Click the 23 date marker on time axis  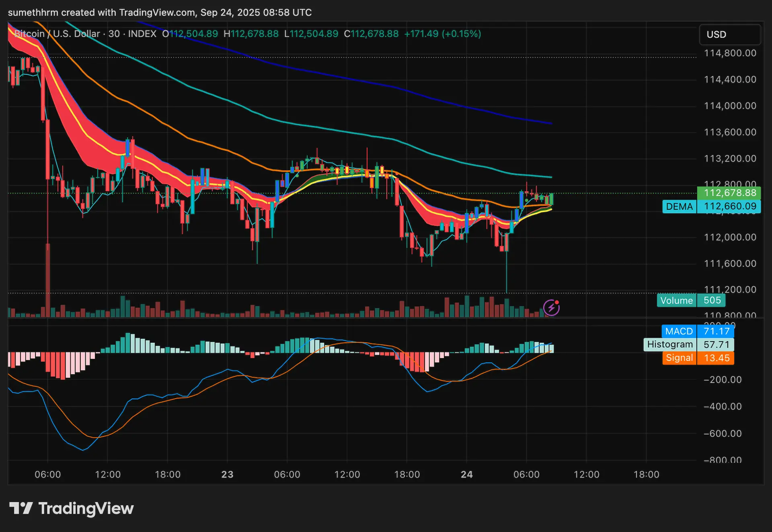click(227, 475)
